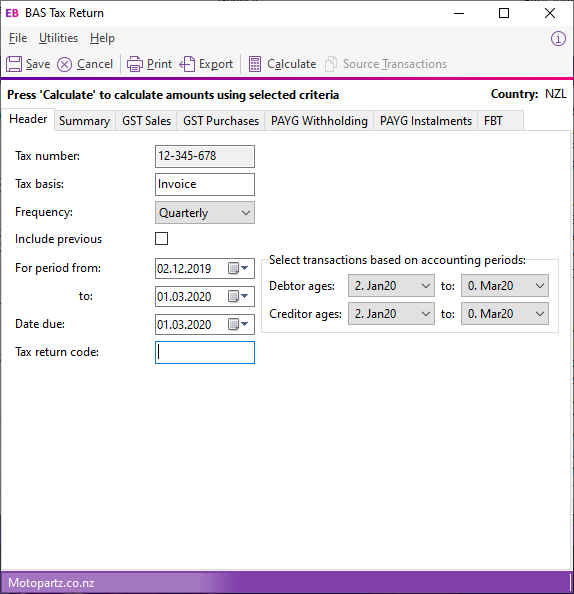The width and height of the screenshot is (574, 594).
Task: Open Debtor ages to dropdown 0. Mar20
Action: (x=505, y=285)
